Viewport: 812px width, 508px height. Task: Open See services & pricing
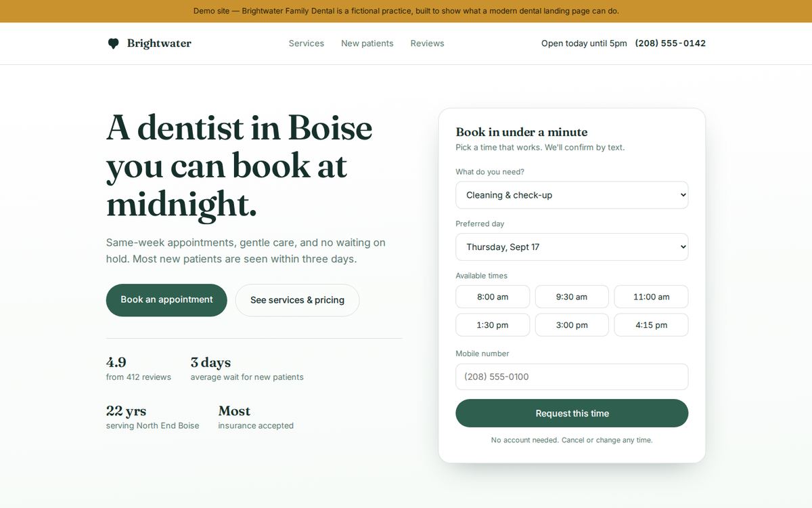(297, 300)
